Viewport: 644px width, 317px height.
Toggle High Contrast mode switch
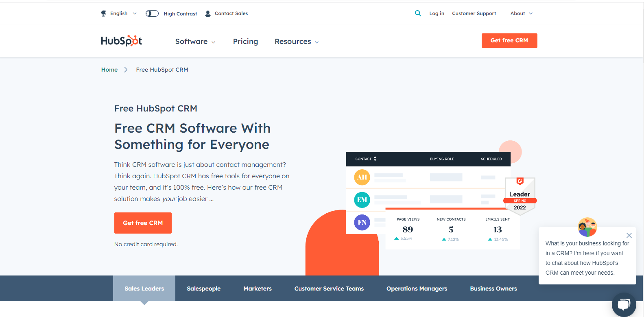(152, 13)
